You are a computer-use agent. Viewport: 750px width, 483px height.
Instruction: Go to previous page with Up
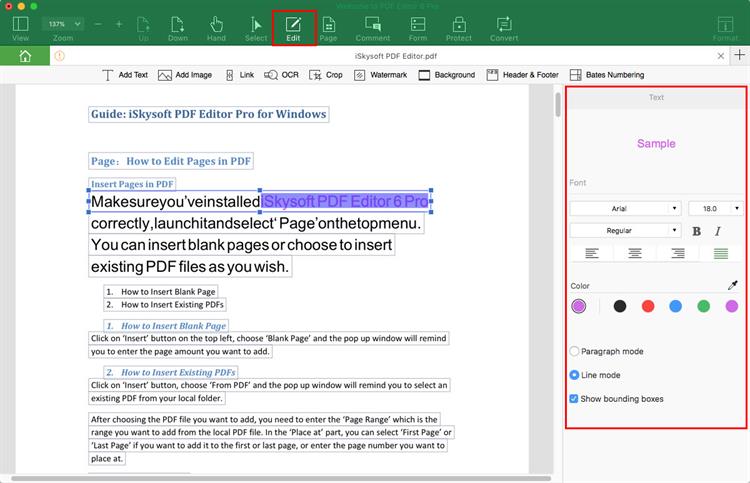click(143, 29)
